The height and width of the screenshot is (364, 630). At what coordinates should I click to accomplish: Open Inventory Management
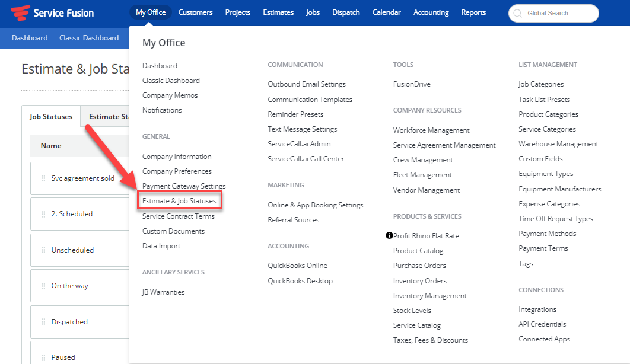[430, 296]
